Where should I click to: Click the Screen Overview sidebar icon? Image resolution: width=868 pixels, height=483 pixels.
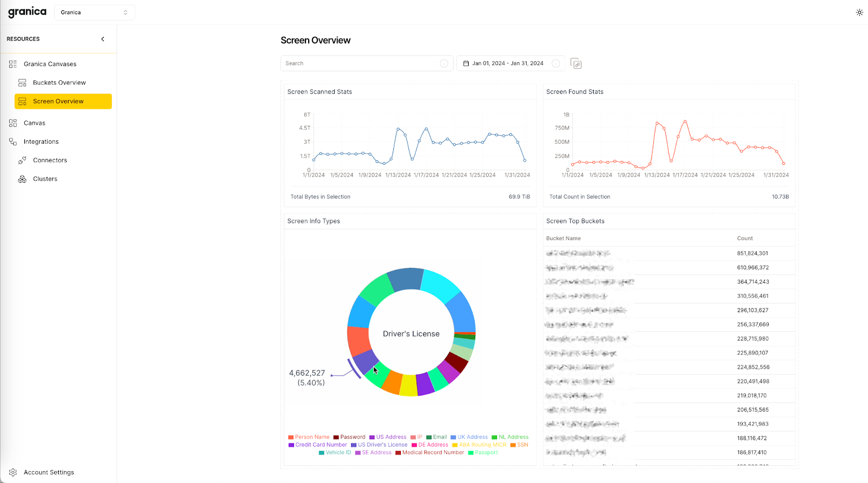22,101
